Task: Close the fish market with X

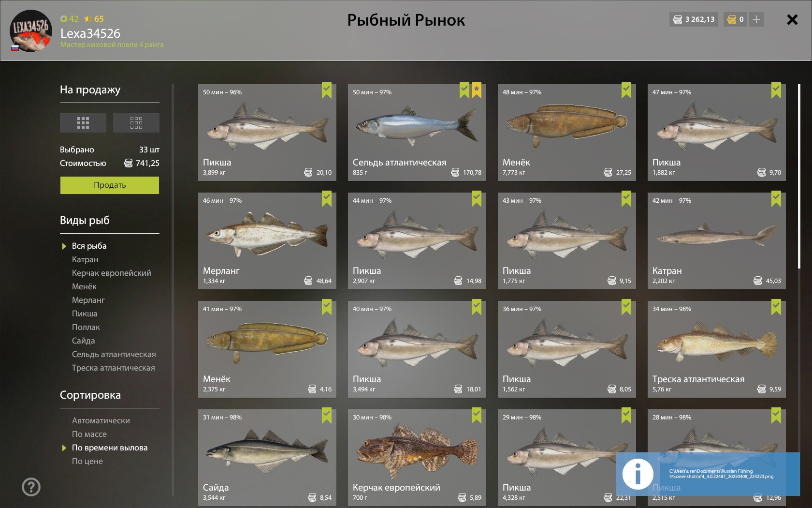Action: click(x=792, y=19)
